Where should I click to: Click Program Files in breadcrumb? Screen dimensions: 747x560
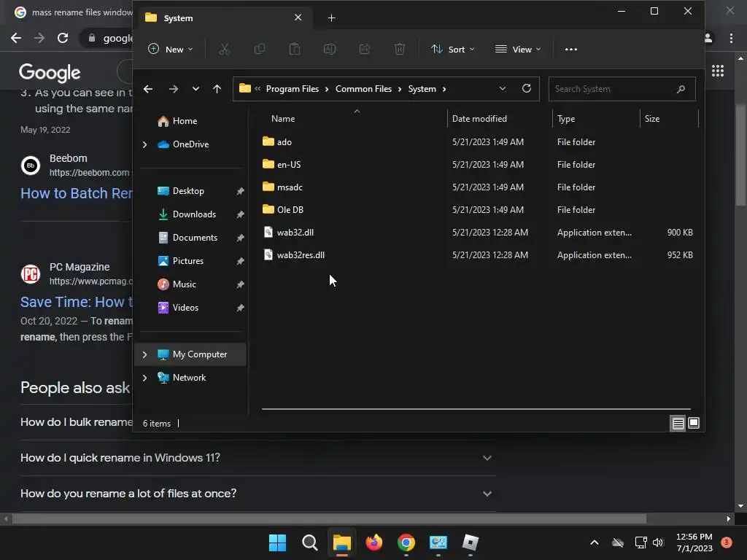pyautogui.click(x=292, y=89)
